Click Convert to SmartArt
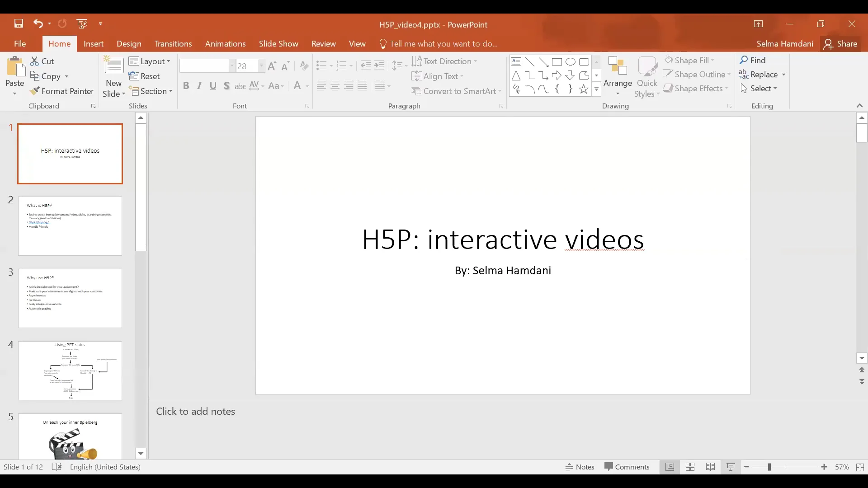 (x=456, y=91)
